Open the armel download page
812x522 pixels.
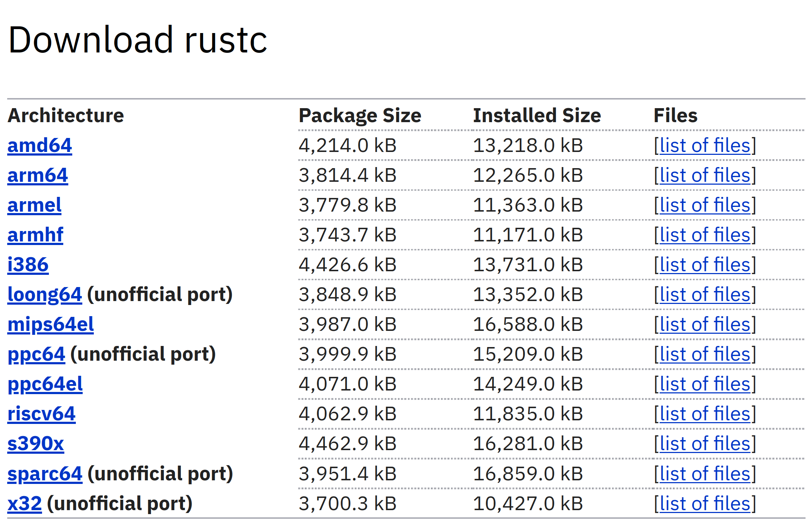[34, 205]
